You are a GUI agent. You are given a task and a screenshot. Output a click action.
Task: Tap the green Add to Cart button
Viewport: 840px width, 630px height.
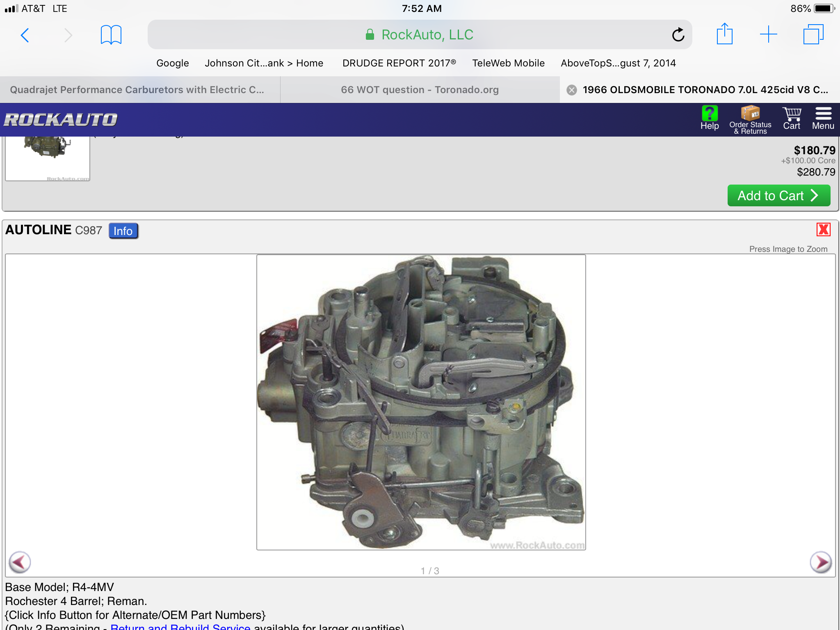(778, 196)
